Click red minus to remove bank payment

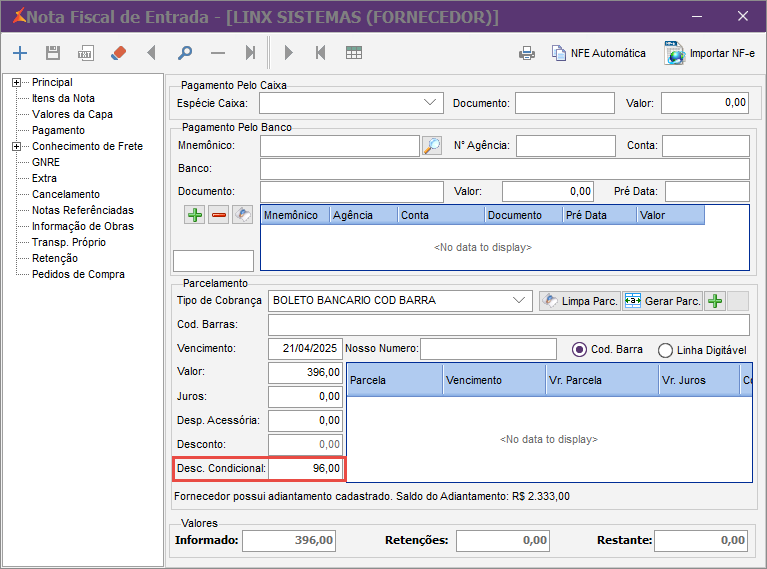tap(218, 215)
